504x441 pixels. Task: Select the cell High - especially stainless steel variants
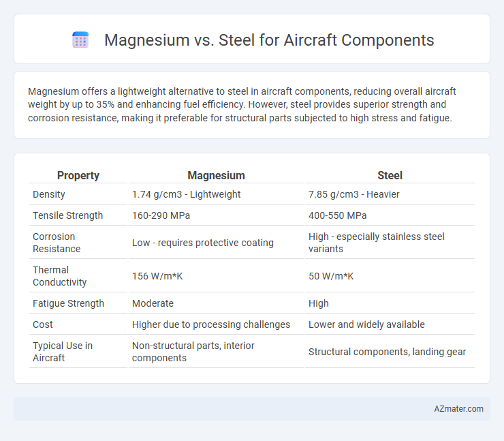click(377, 243)
